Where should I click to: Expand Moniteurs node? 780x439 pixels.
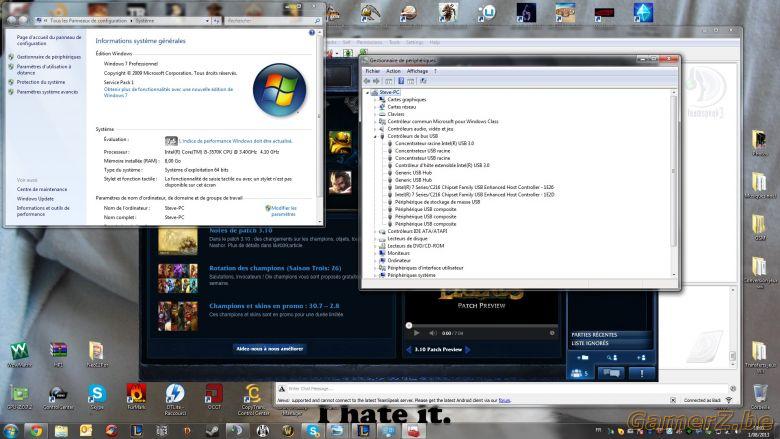point(376,253)
